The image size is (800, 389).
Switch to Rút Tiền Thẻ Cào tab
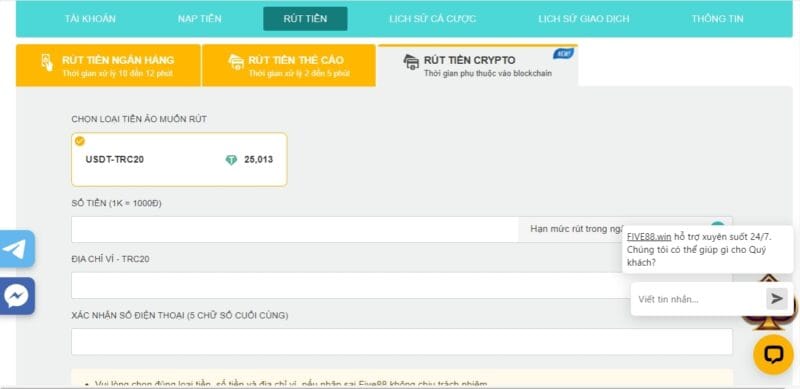(289, 65)
